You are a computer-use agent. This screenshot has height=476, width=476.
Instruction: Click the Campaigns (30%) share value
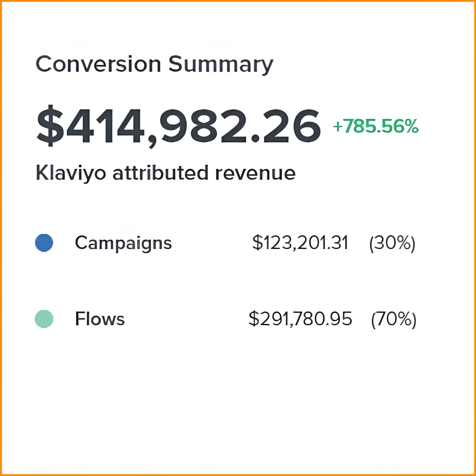click(392, 243)
